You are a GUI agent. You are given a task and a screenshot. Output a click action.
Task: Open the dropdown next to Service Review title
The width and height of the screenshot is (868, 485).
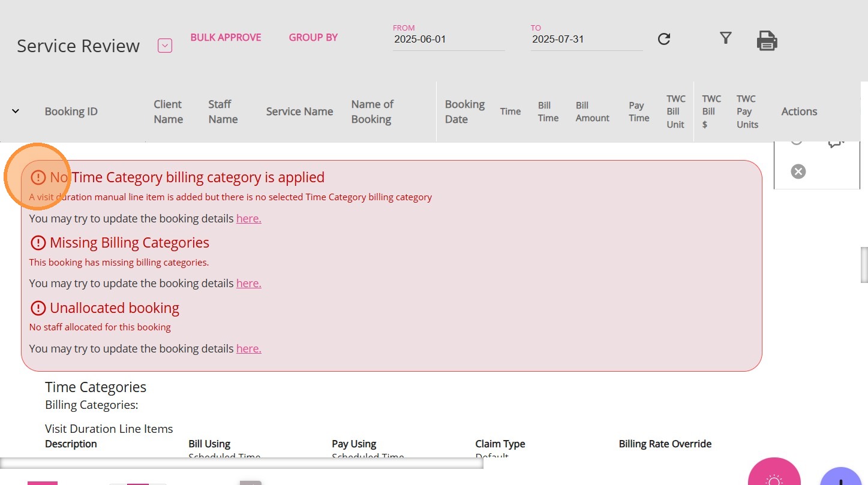[x=165, y=46]
